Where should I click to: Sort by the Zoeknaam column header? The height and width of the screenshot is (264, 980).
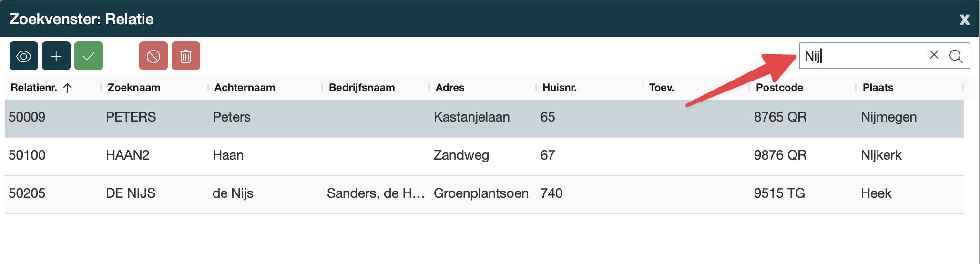coord(134,88)
